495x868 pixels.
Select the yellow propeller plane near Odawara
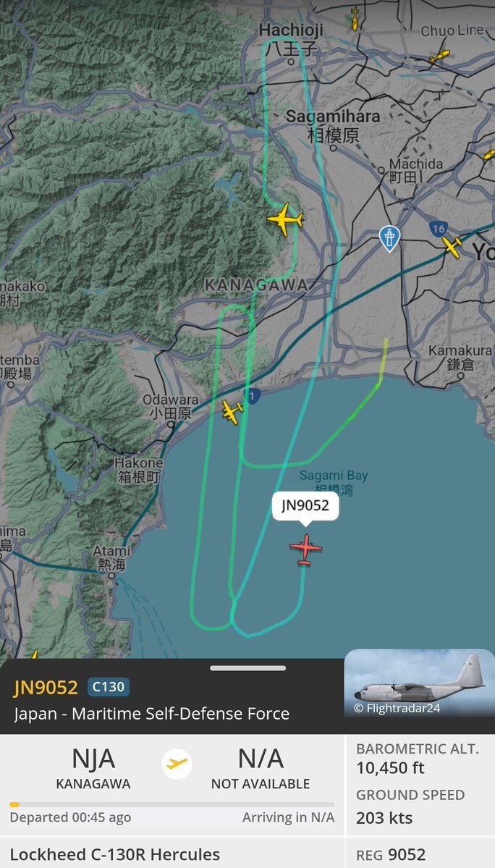tap(233, 412)
